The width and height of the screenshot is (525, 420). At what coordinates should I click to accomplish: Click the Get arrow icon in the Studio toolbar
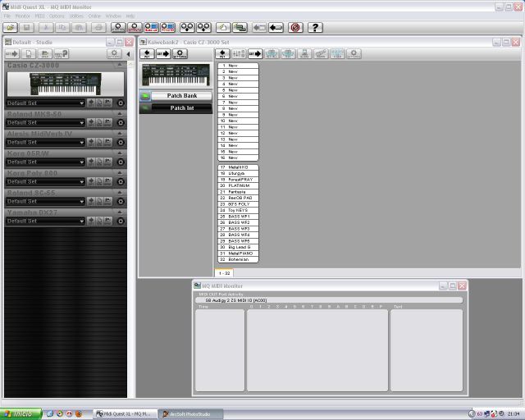pyautogui.click(x=12, y=53)
